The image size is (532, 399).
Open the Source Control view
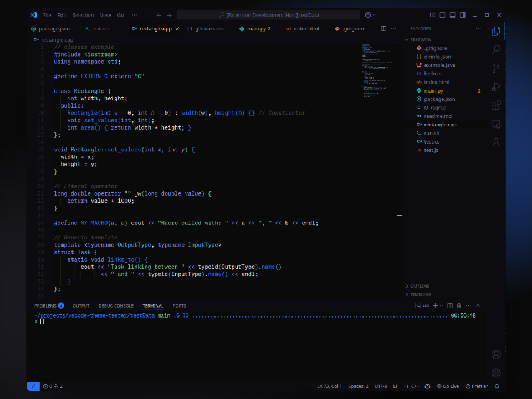(x=495, y=68)
